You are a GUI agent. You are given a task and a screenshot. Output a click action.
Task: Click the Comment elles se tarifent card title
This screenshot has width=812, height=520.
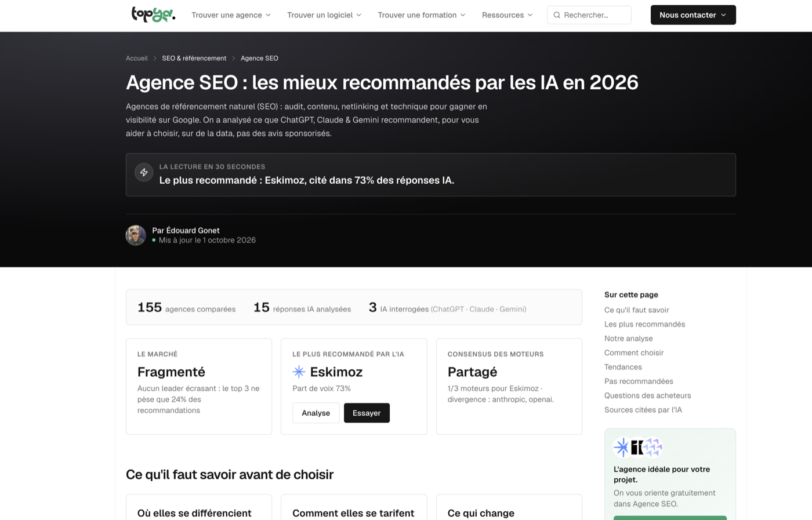[x=353, y=513]
